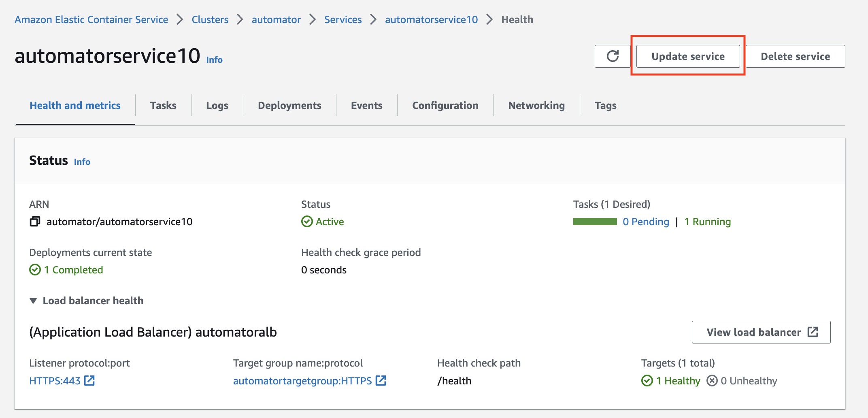Viewport: 868px width, 418px height.
Task: Switch to the Tasks tab
Action: [163, 105]
